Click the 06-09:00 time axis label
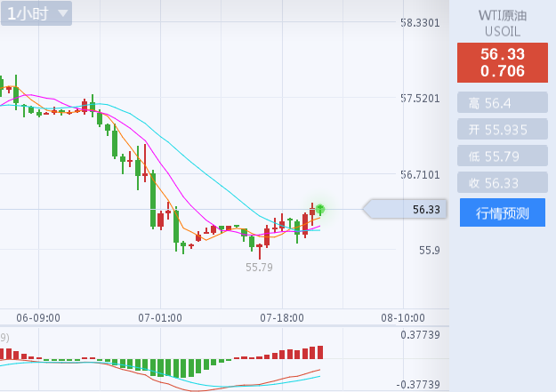 click(x=38, y=318)
